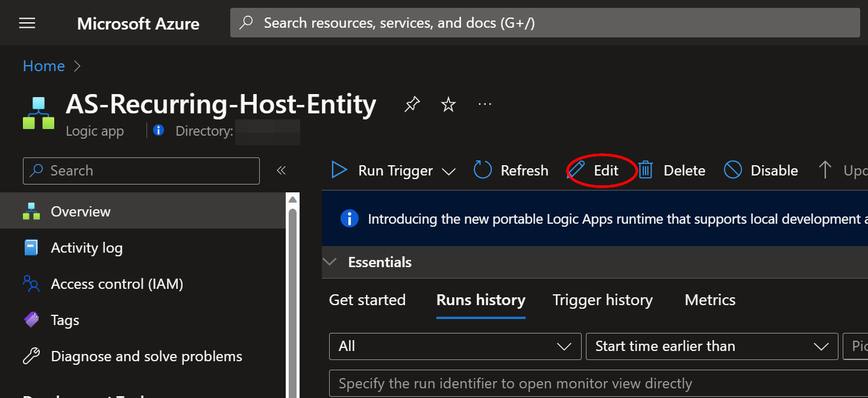Add the Logic app to favorites with star
The image size is (868, 398).
click(x=448, y=104)
